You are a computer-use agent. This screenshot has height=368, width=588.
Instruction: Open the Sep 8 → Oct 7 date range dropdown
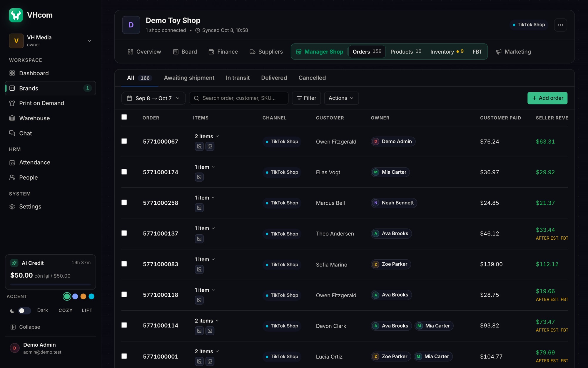pos(153,98)
